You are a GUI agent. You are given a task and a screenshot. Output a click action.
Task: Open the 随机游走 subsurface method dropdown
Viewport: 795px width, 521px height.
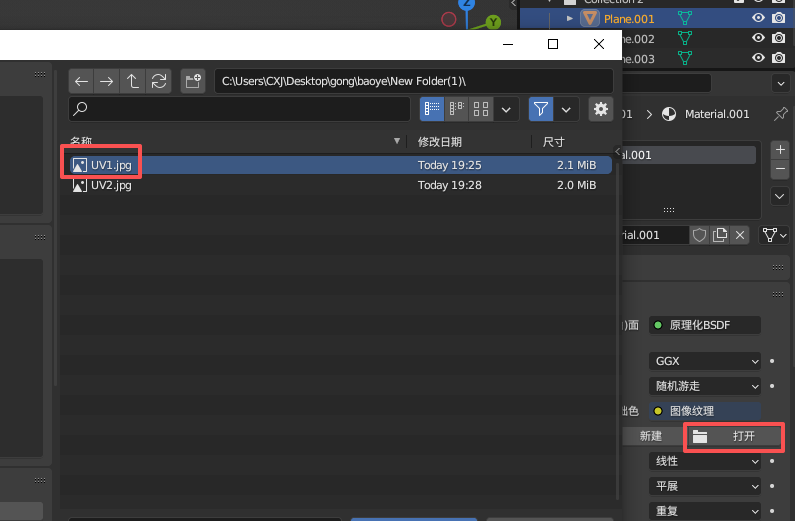coord(705,385)
